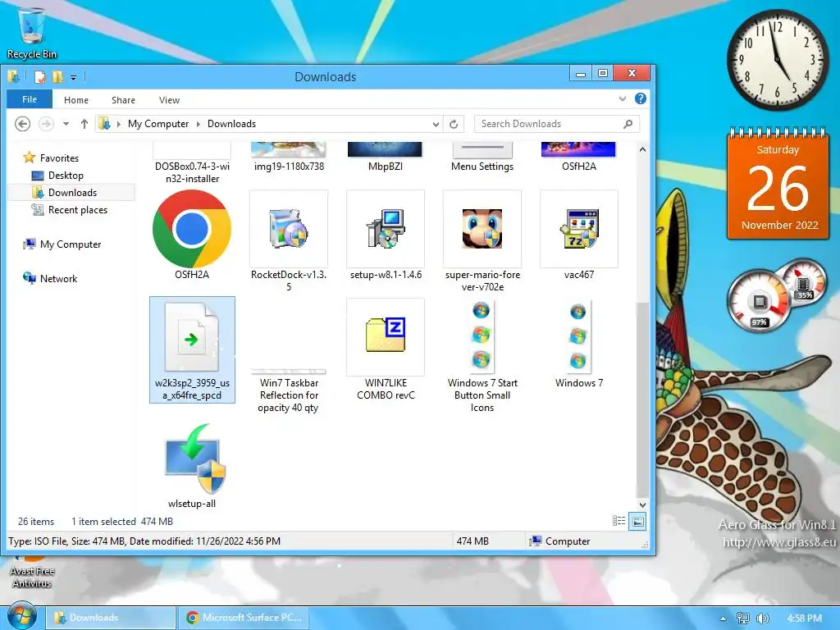Open the Recycle Bin desktop icon
Viewport: 840px width, 630px height.
tap(32, 32)
